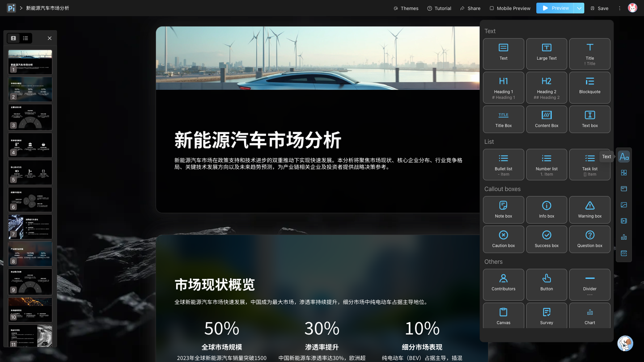Image resolution: width=644 pixels, height=362 pixels.
Task: Toggle slide thumbnail filmstrip view
Action: 13,38
